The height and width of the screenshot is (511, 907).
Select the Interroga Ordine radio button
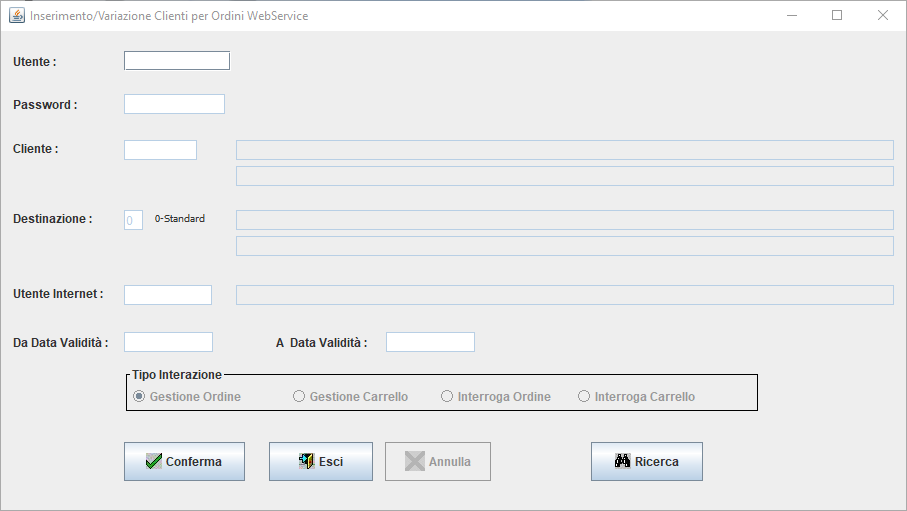coord(447,396)
